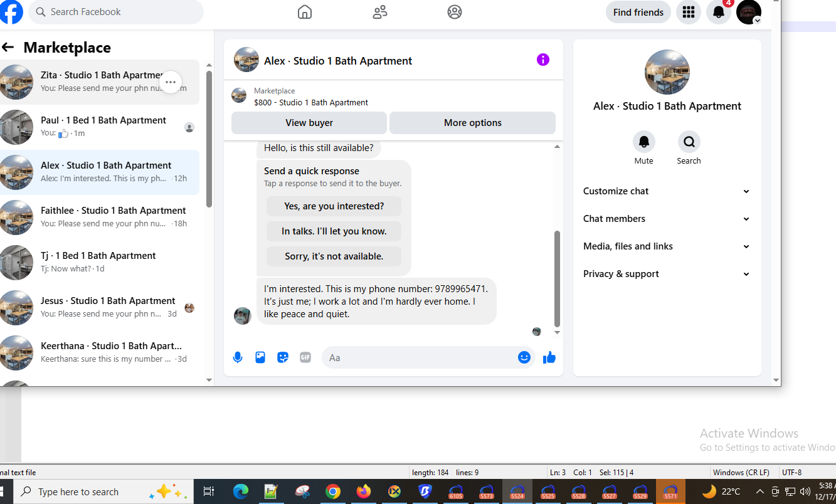The height and width of the screenshot is (504, 836).
Task: Attach a photo using the image icon
Action: pyautogui.click(x=260, y=357)
